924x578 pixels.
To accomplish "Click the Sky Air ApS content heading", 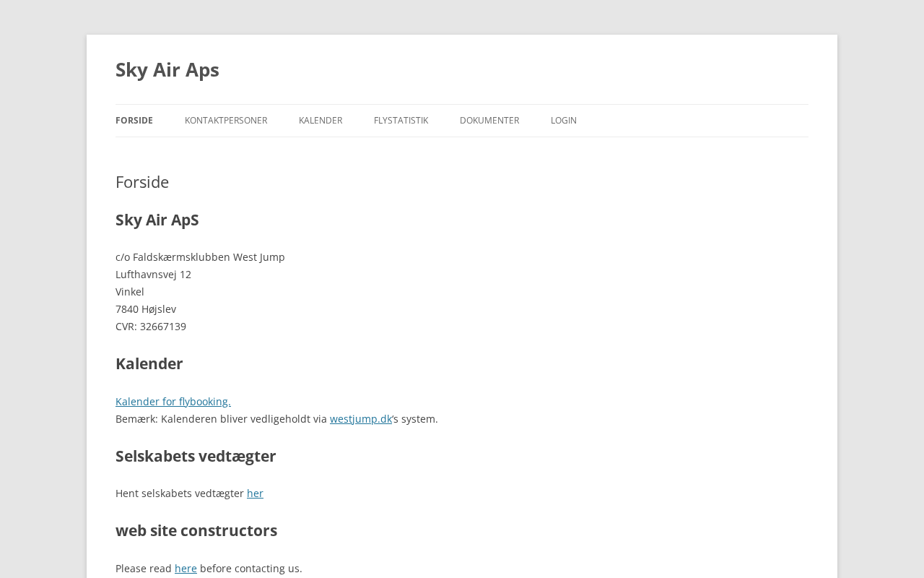I will point(157,220).
